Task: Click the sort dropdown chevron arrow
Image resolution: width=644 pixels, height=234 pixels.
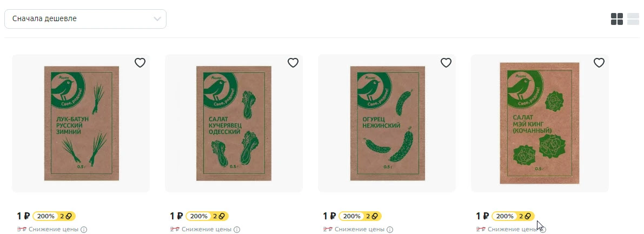Action: [157, 19]
